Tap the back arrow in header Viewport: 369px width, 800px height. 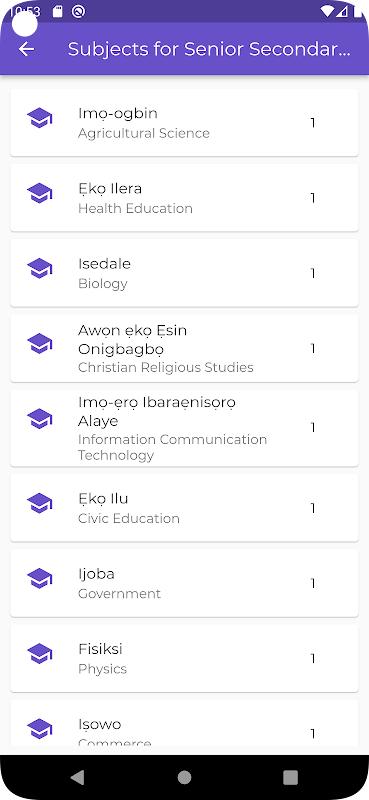click(x=26, y=49)
